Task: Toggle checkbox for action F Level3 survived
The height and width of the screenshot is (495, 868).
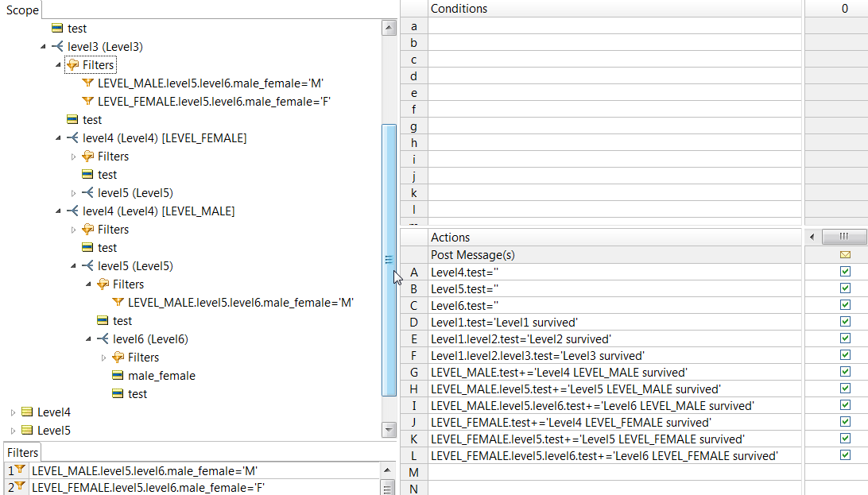Action: tap(845, 355)
